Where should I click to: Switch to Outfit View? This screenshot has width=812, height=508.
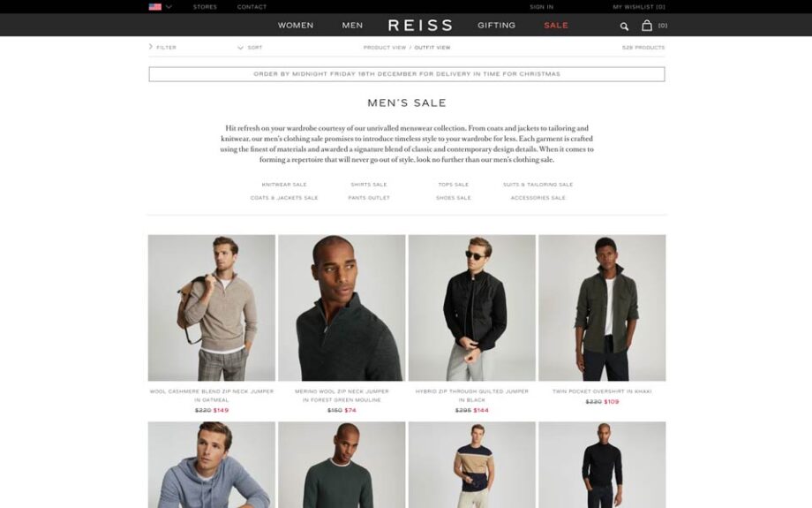(x=432, y=47)
